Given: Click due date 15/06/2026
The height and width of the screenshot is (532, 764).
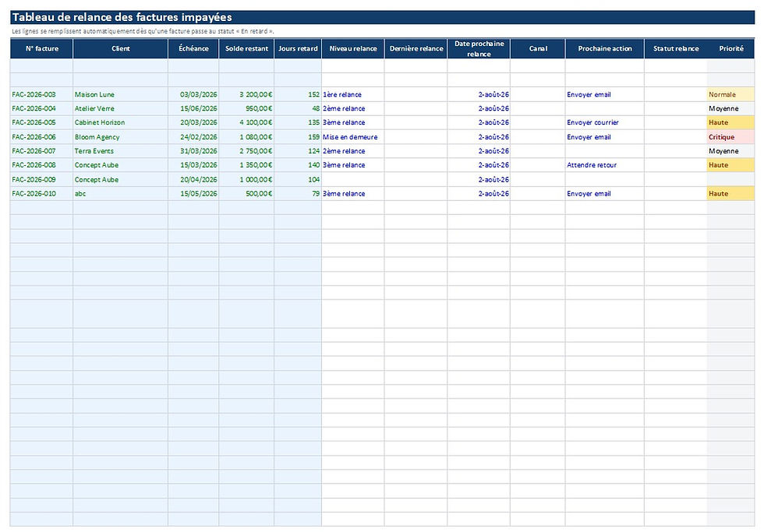Looking at the screenshot, I should click(x=193, y=108).
